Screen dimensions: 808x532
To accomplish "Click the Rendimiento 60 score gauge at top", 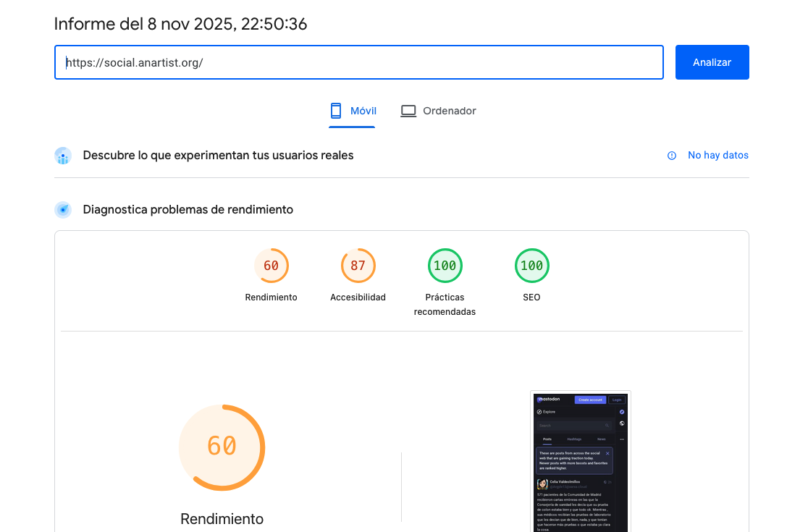I will (272, 266).
